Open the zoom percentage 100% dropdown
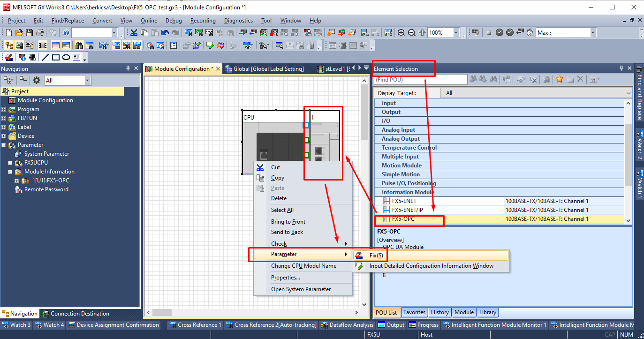 coord(456,33)
